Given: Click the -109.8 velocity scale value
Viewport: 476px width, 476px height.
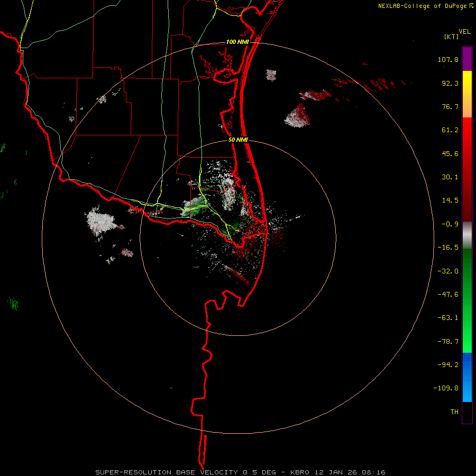Looking at the screenshot, I should tap(446, 388).
